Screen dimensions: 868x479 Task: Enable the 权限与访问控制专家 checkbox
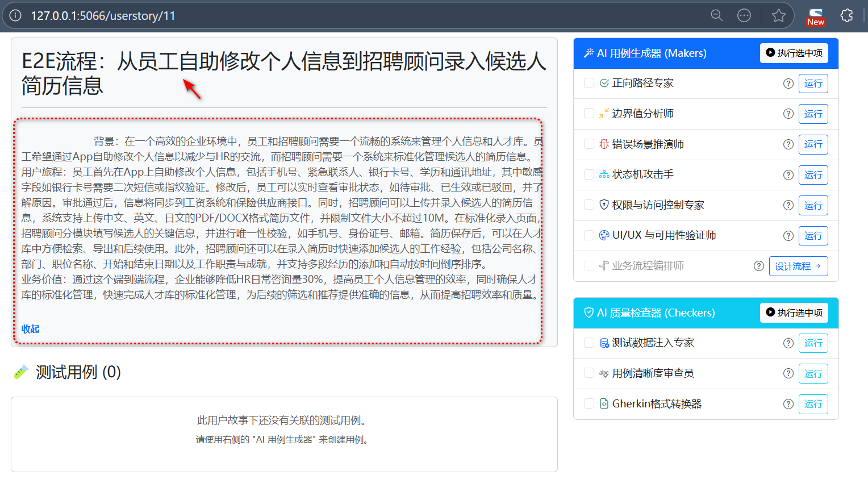tap(589, 205)
